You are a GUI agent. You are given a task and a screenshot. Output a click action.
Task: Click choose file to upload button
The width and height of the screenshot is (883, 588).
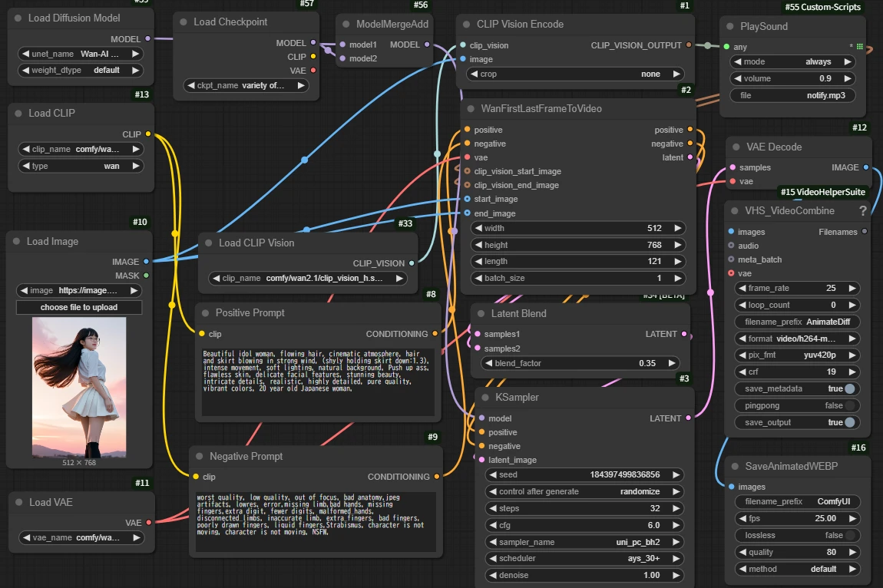tap(79, 307)
